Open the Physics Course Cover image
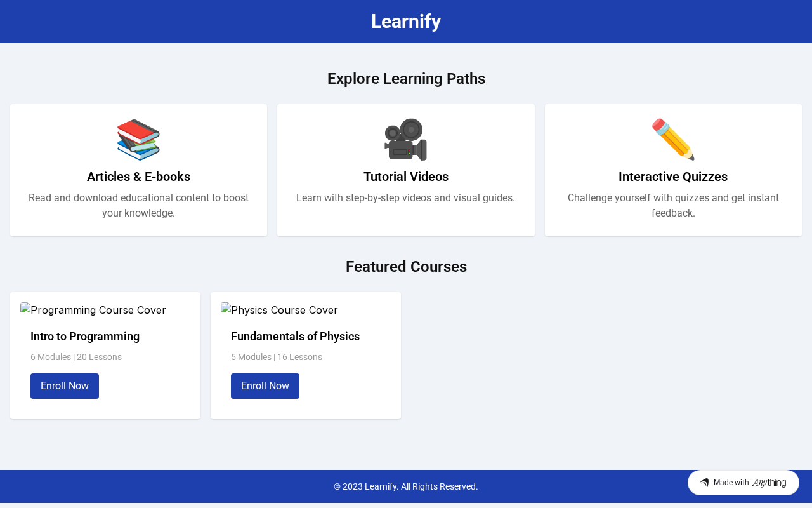The image size is (812, 508). click(279, 310)
